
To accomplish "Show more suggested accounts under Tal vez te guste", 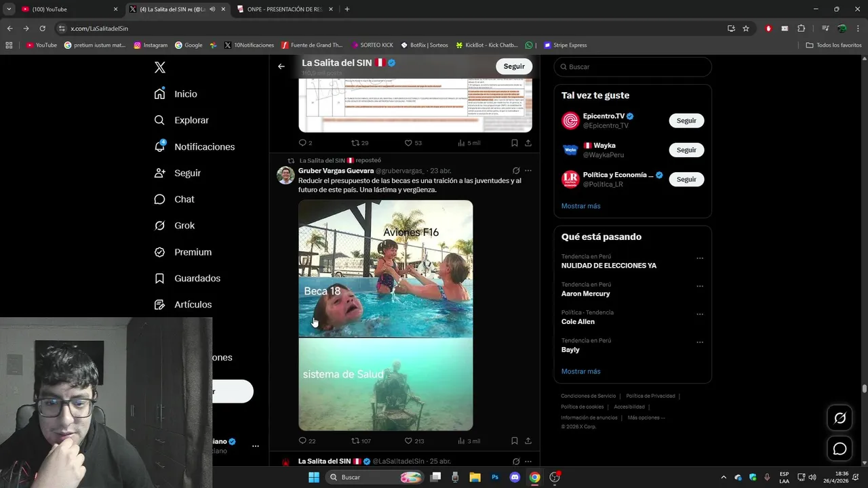I will click(580, 206).
